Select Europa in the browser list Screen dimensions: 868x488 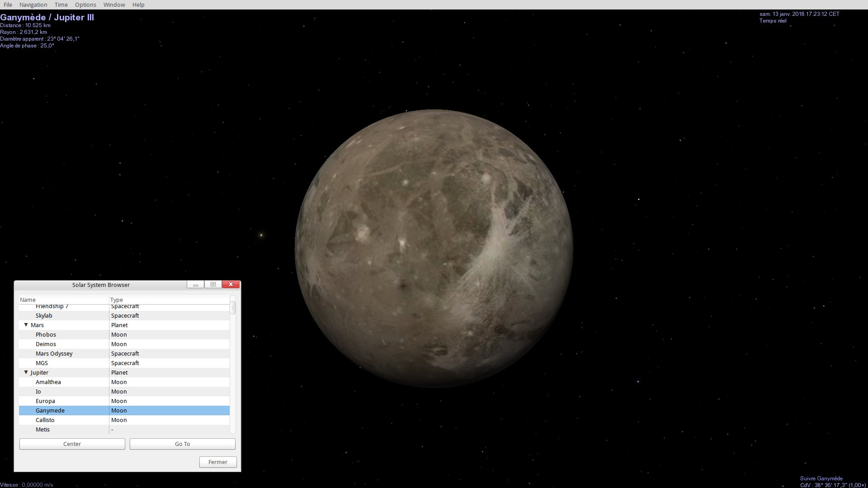pyautogui.click(x=45, y=401)
